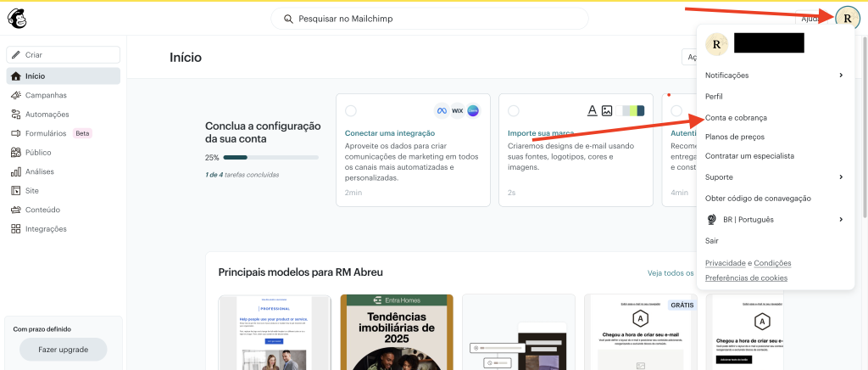Image resolution: width=868 pixels, height=370 pixels.
Task: Toggle the Importe sua marca task circle
Action: click(513, 111)
